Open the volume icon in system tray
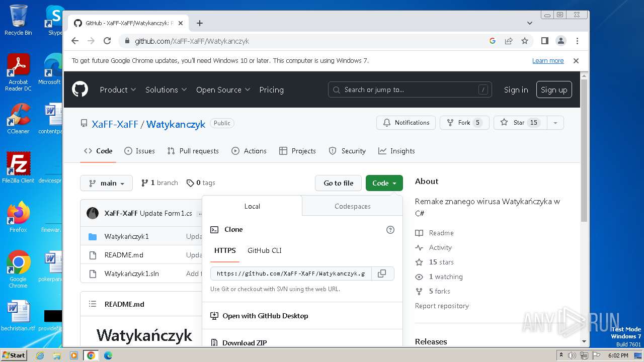 [x=572, y=355]
